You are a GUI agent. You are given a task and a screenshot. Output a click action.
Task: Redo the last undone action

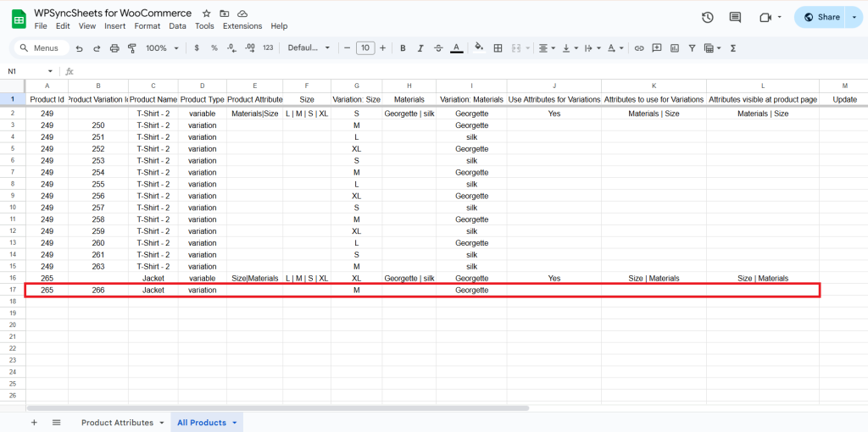click(x=97, y=48)
